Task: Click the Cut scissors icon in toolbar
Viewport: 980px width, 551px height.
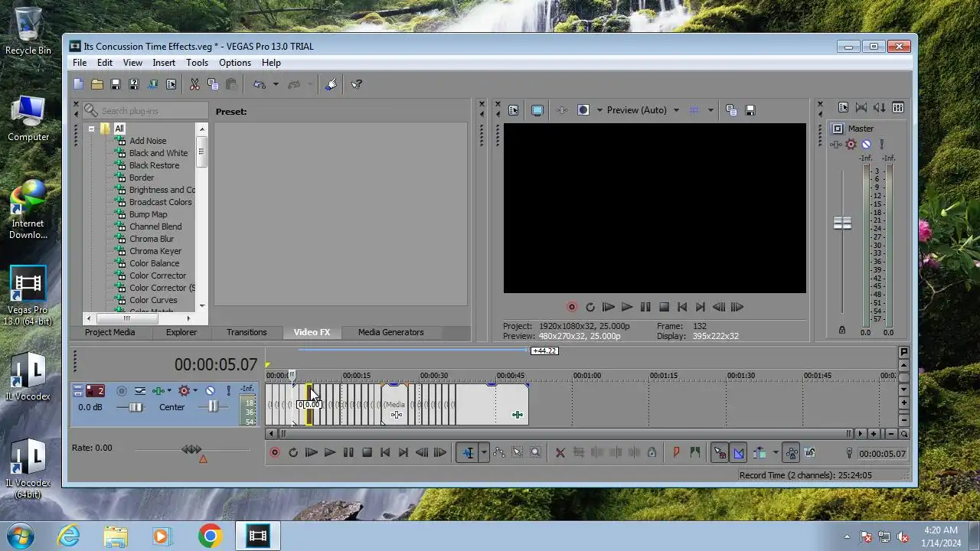Action: 194,84
